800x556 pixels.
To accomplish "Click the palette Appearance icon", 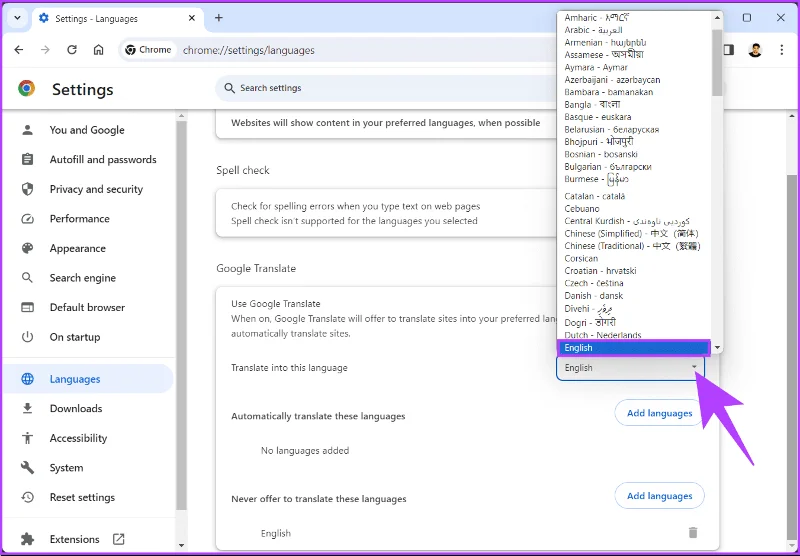I will 28,248.
